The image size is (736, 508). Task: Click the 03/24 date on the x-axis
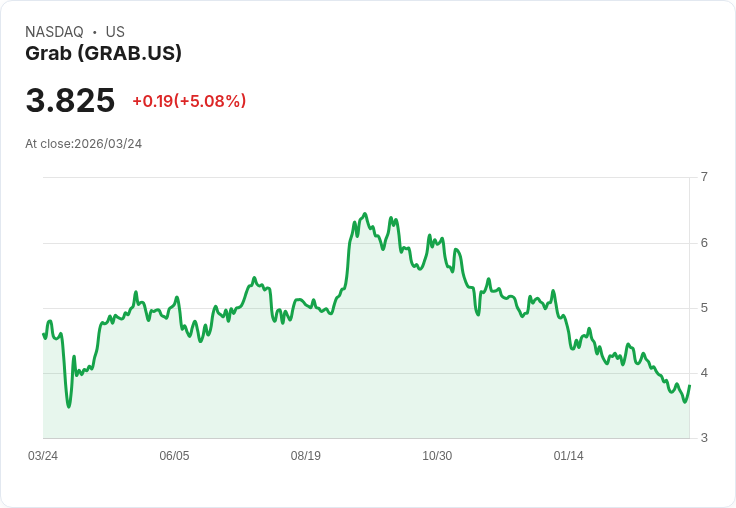pyautogui.click(x=43, y=456)
